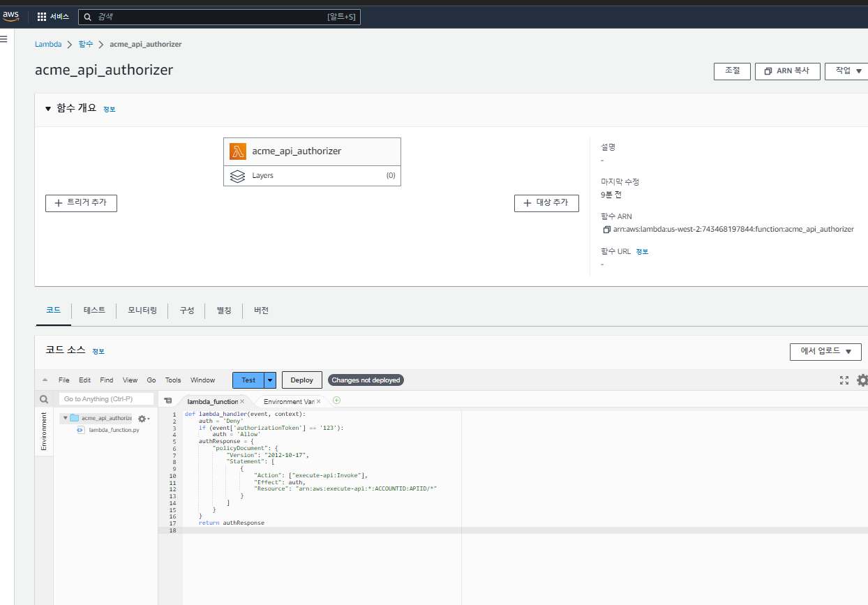The height and width of the screenshot is (605, 868).
Task: Open the Actions dropdown
Action: 846,71
